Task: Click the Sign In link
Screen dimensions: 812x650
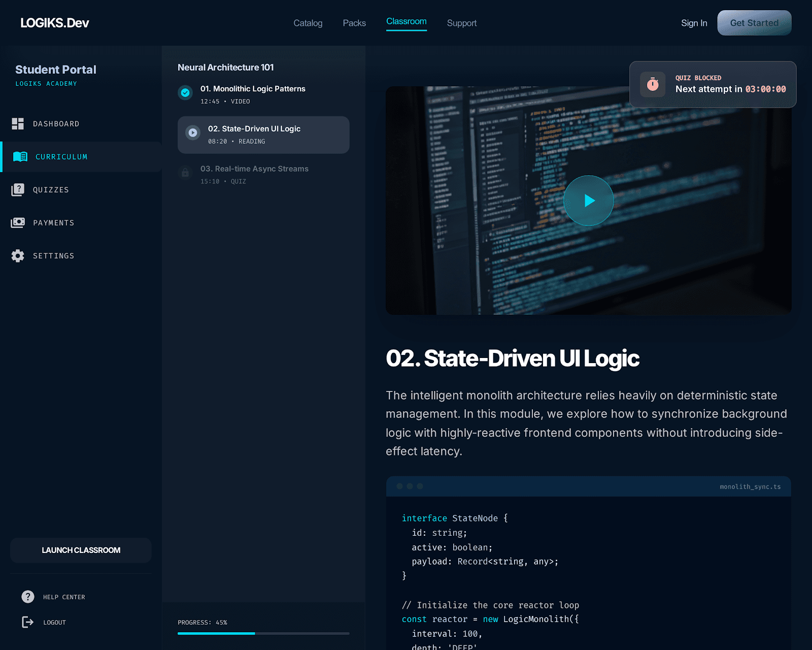Action: pyautogui.click(x=694, y=23)
